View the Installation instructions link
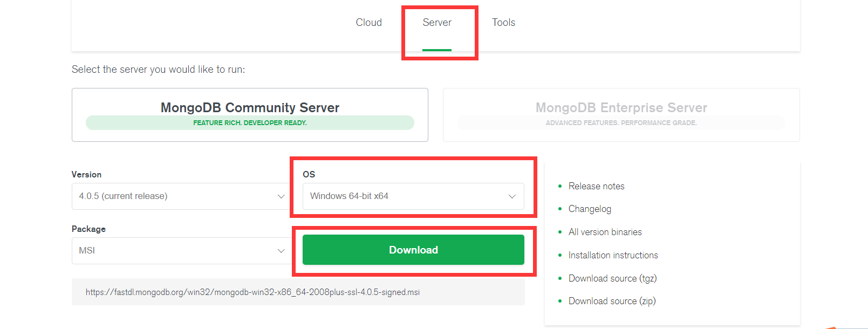The width and height of the screenshot is (868, 329). [x=613, y=255]
